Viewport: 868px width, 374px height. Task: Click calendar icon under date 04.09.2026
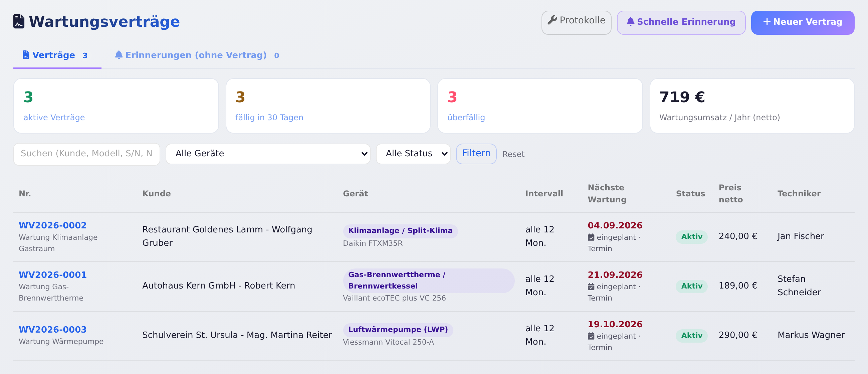(x=591, y=237)
